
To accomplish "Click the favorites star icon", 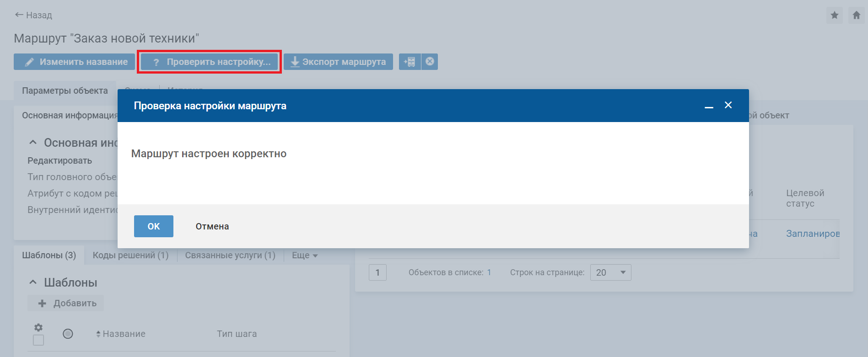I will coord(834,16).
